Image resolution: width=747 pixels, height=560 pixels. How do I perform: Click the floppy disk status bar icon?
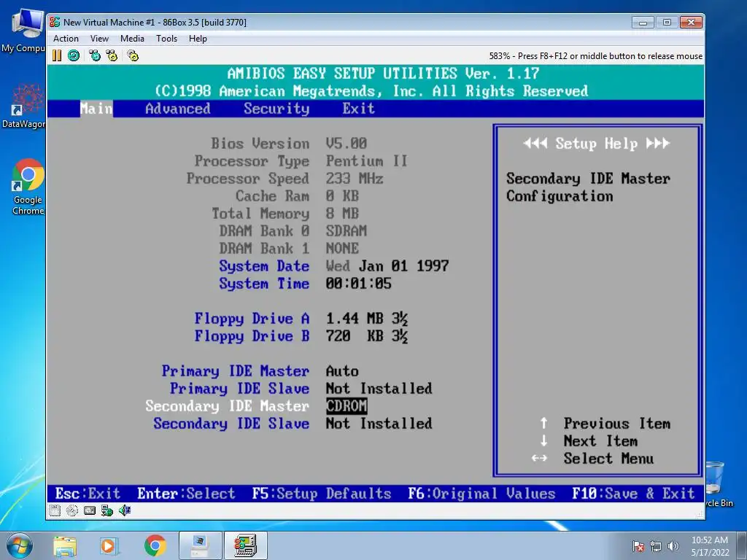[x=55, y=510]
